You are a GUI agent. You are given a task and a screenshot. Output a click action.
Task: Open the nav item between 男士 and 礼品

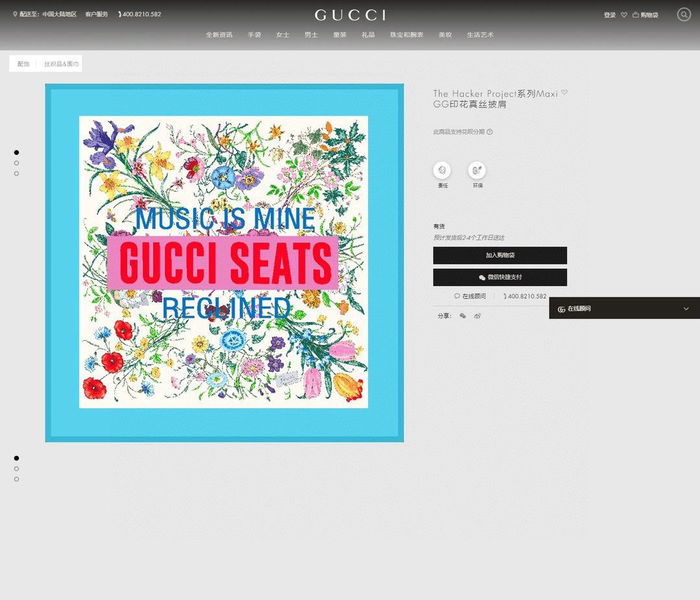point(339,34)
